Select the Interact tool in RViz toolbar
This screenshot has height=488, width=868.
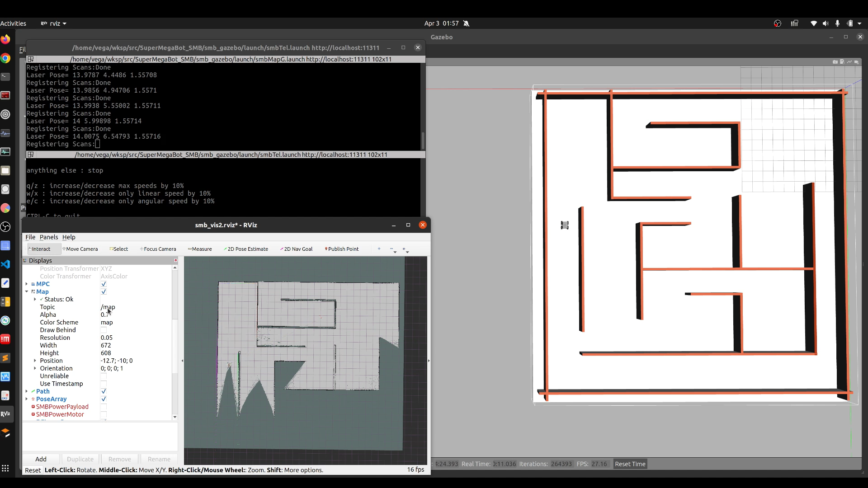click(x=40, y=249)
